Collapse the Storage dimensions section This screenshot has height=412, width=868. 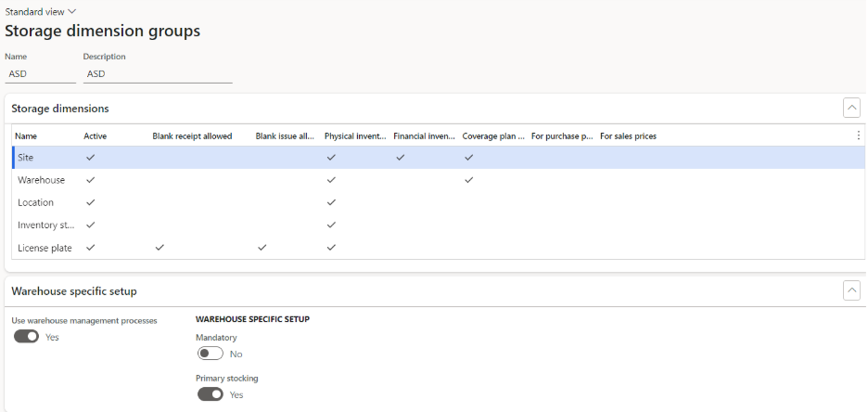tap(851, 108)
